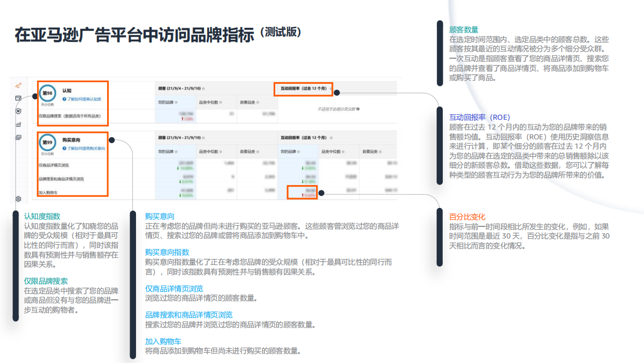
Task: Open the 了解如何提高认知度 link
Action: (84, 99)
